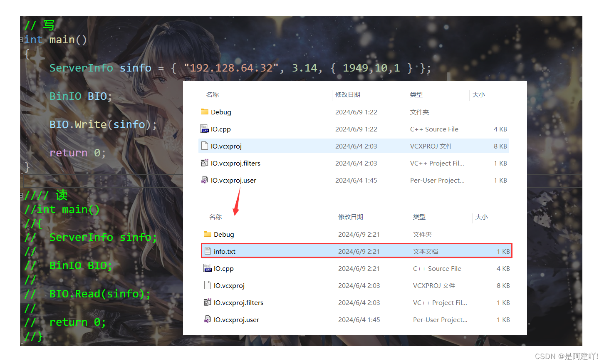Select IO.vcxproj name in upper list
Viewport: 604px width, 364px height.
point(226,146)
